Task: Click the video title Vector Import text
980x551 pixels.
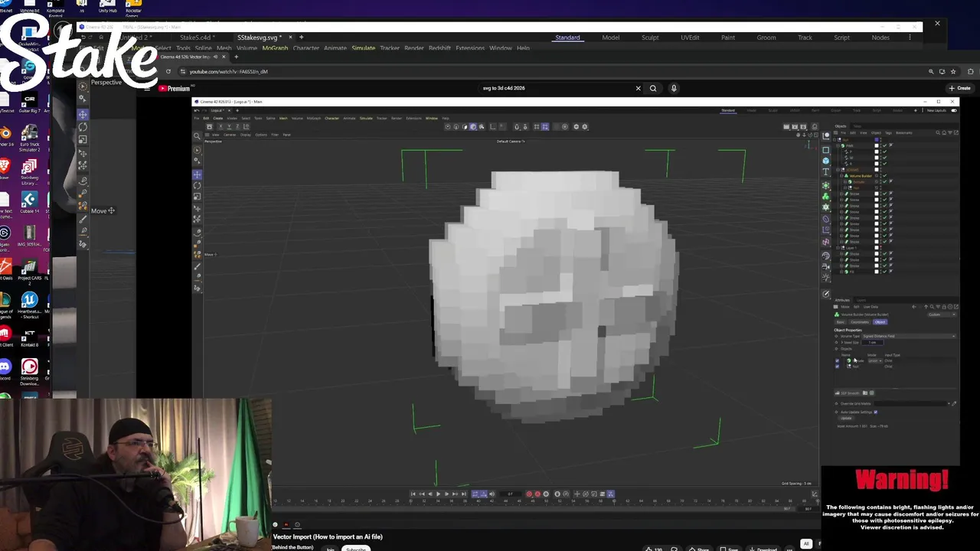Action: [x=328, y=536]
